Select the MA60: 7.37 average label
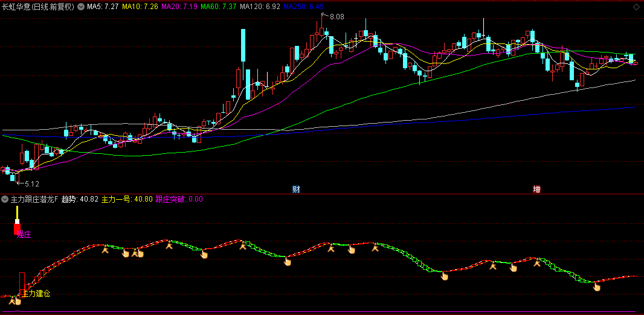Viewport: 644px width, 315px height. pyautogui.click(x=219, y=7)
